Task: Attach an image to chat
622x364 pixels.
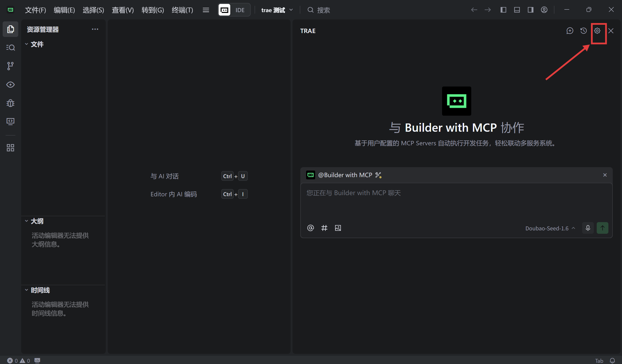Action: (x=338, y=228)
